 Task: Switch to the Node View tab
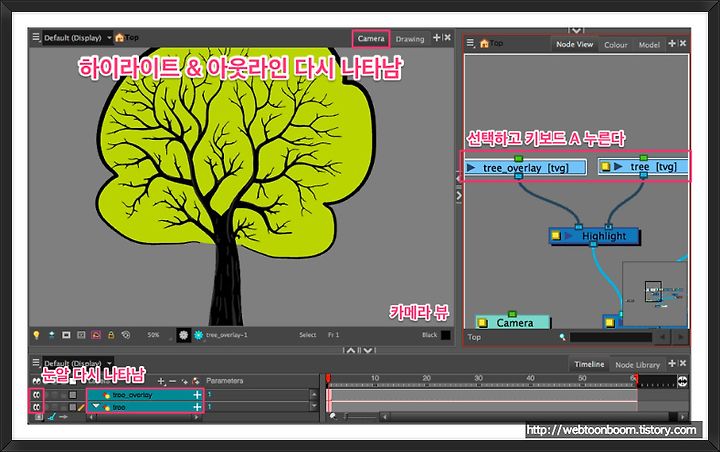tap(574, 44)
